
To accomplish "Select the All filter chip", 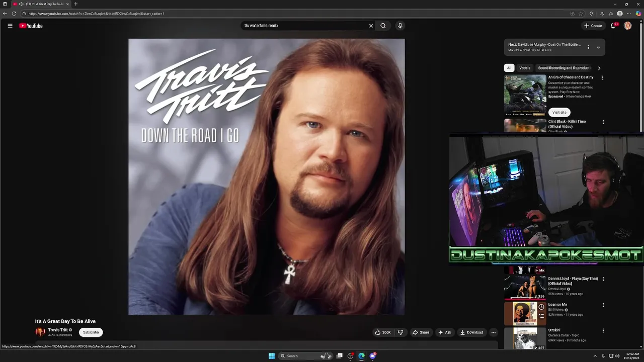I will (509, 68).
